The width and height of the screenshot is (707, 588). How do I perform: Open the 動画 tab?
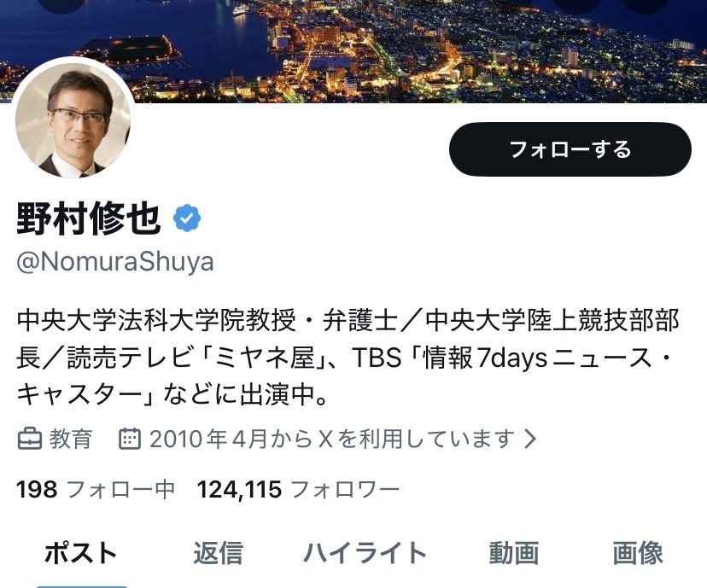point(515,553)
